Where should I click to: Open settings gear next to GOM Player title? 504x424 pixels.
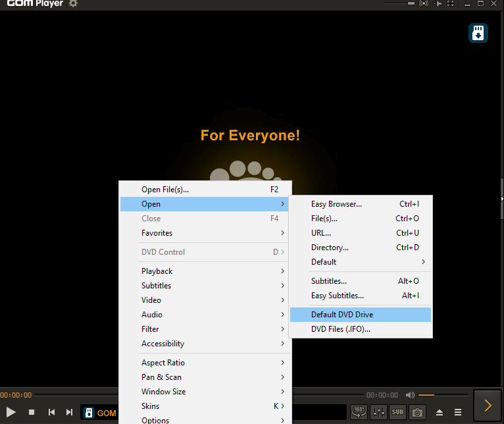coord(73,4)
